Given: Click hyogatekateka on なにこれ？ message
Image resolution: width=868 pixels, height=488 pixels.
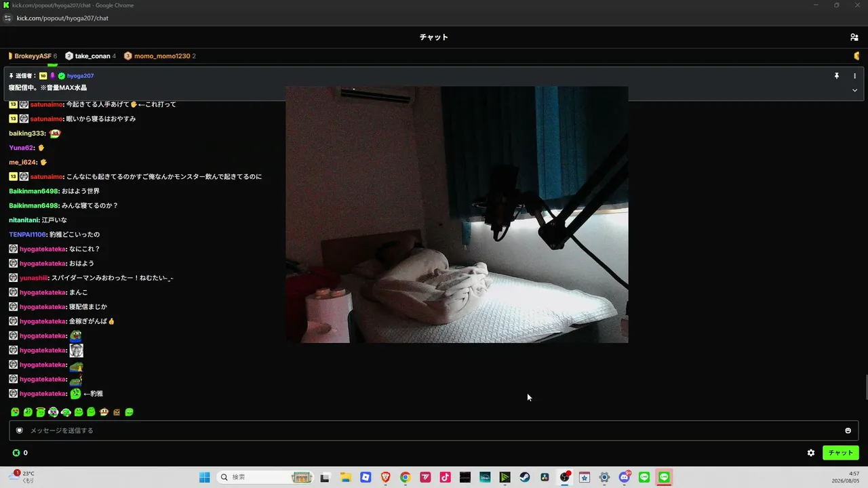Looking at the screenshot, I should (x=42, y=249).
